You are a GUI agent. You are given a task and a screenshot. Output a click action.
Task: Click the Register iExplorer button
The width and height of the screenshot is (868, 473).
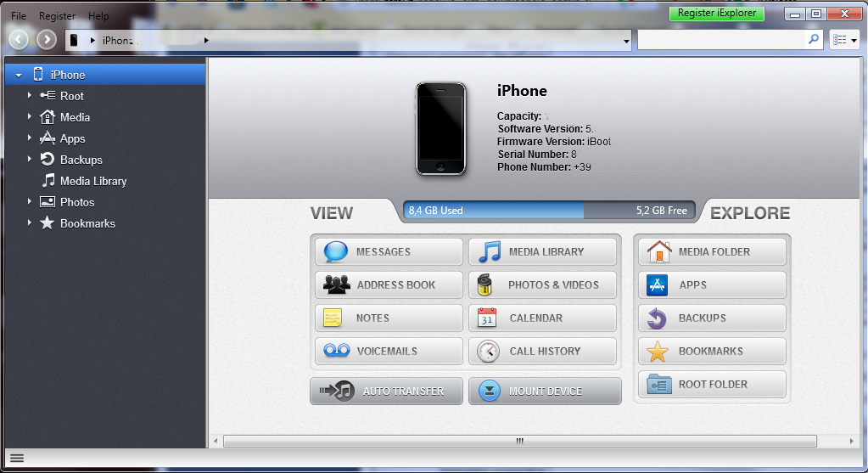717,14
